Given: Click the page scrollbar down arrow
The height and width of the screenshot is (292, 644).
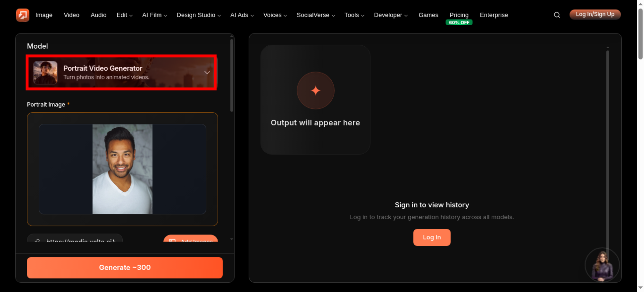Looking at the screenshot, I should (640, 287).
